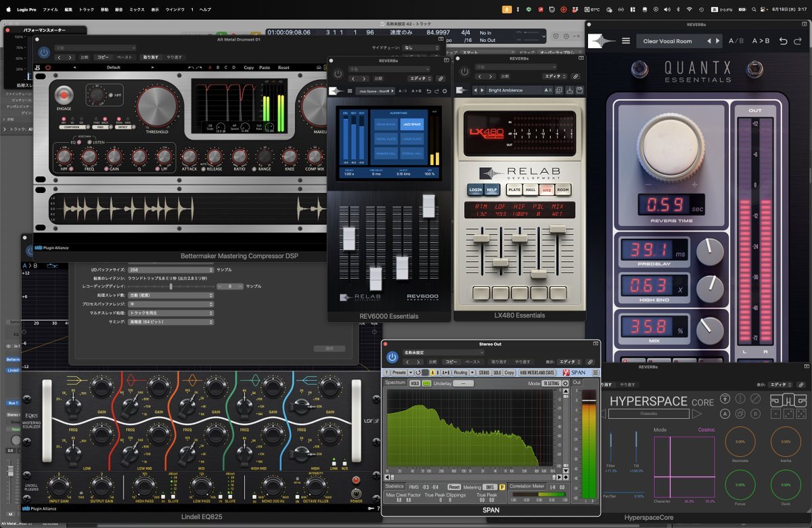Click the PREDELAY knob in QuantX
The height and width of the screenshot is (528, 812).
(x=709, y=251)
